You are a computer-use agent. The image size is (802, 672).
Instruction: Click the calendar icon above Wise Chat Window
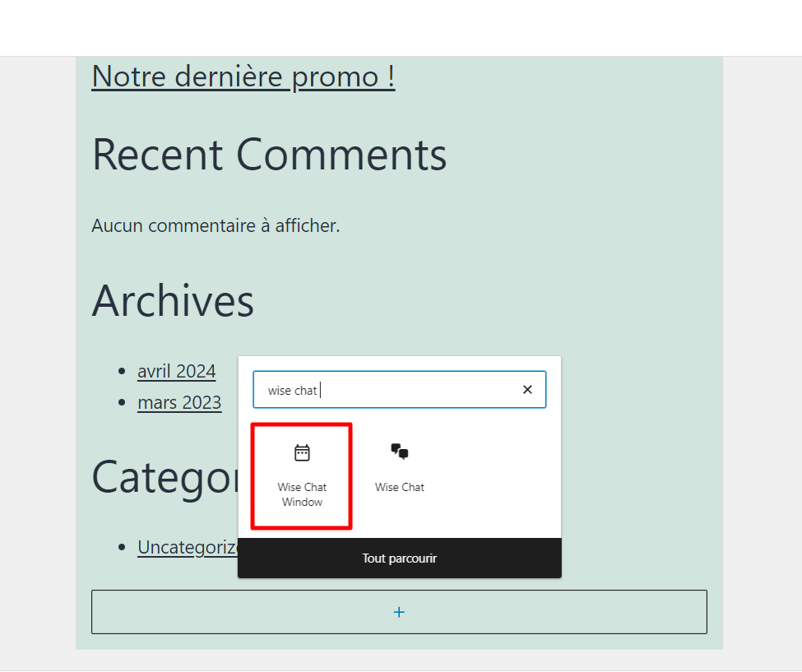pyautogui.click(x=301, y=452)
